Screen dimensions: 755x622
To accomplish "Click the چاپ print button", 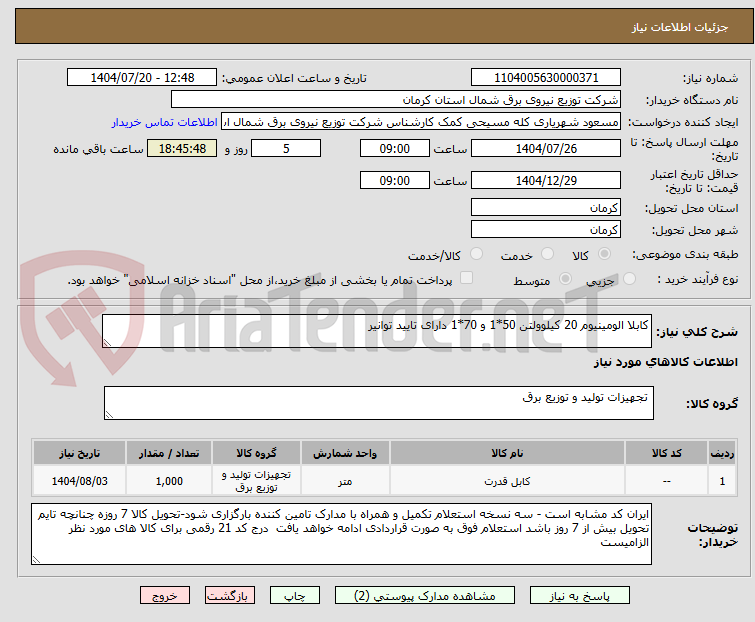I will point(295,596).
